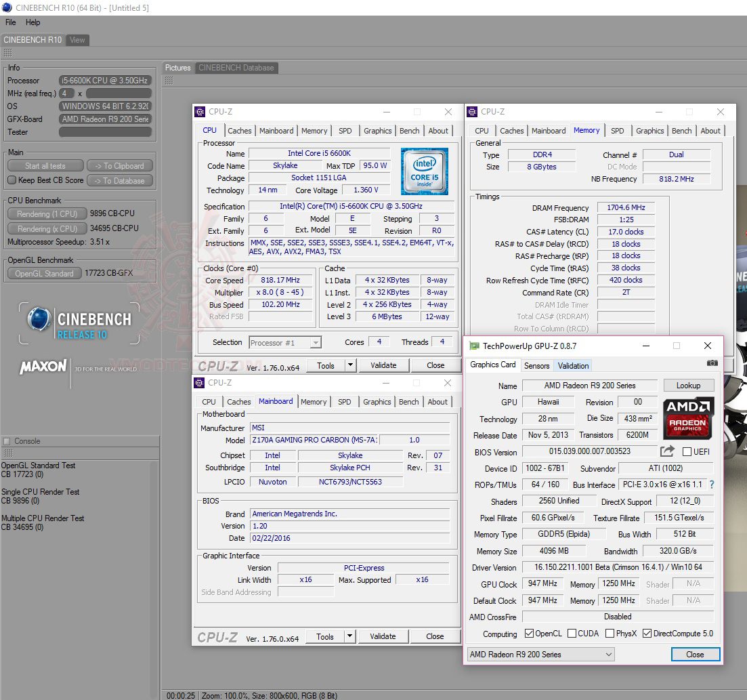Click the To Database button
The image size is (747, 700).
[x=120, y=181]
